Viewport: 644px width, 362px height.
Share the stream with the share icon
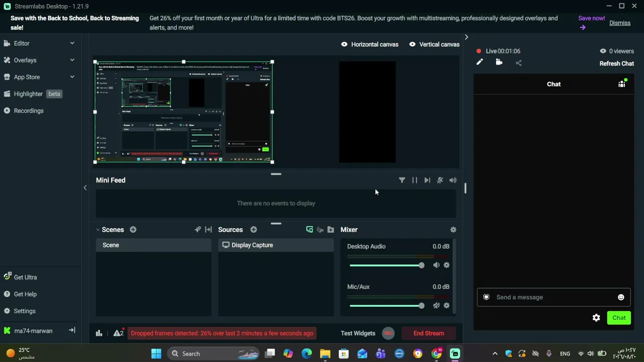519,63
